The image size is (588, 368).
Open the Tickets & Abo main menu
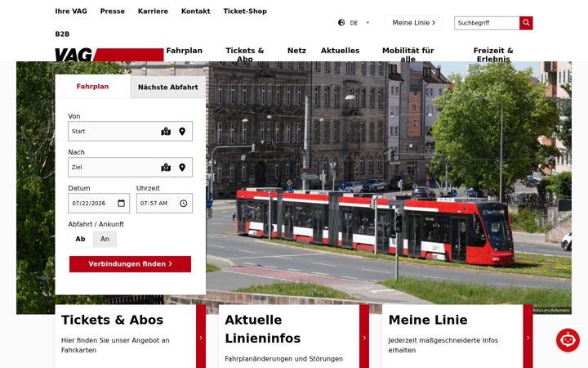click(244, 55)
